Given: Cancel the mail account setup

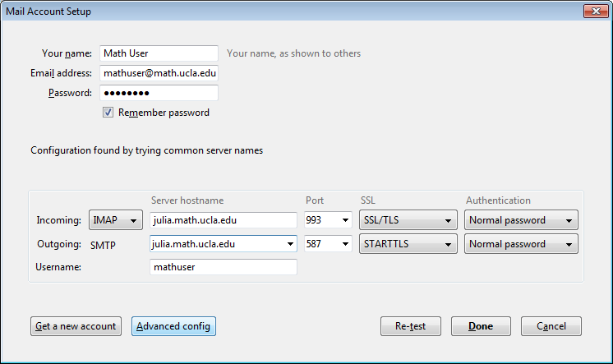Looking at the screenshot, I should [551, 326].
